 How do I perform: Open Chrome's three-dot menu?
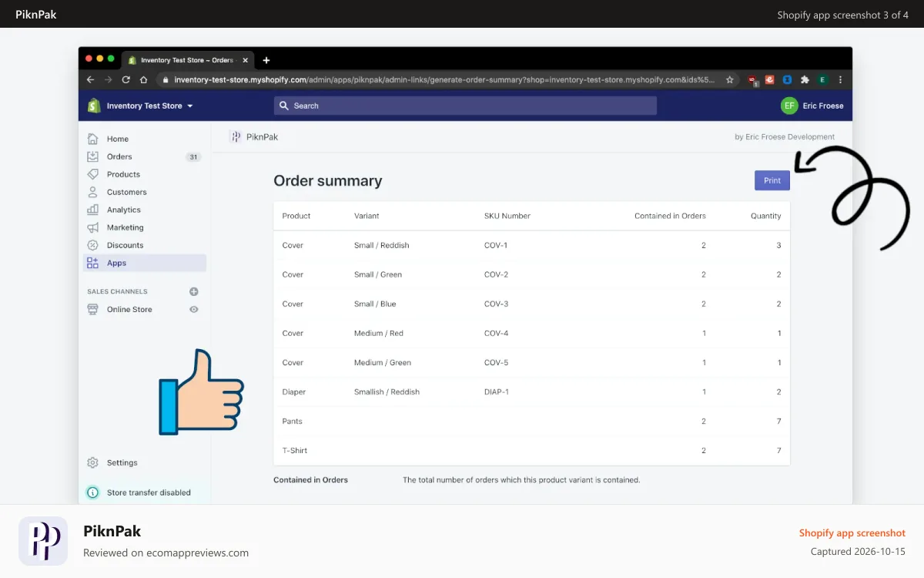[840, 79]
